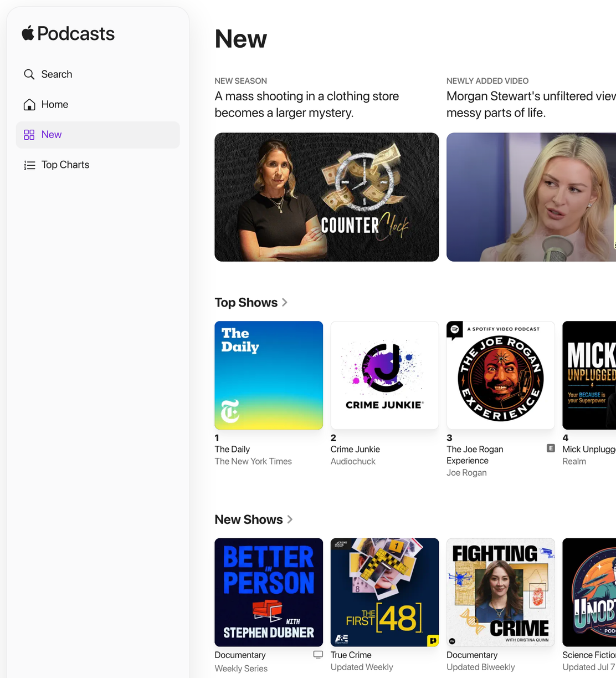Open the Mick Unplugged artwork
The height and width of the screenshot is (678, 616).
click(x=589, y=375)
